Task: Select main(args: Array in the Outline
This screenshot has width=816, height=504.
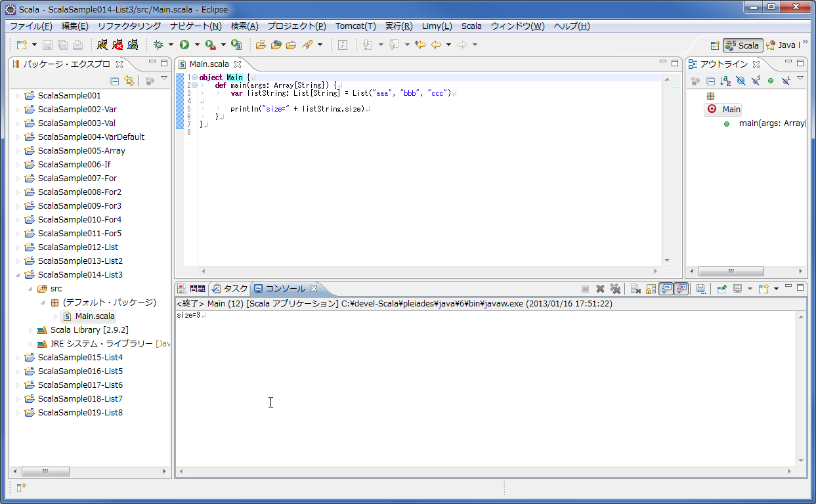Action: tap(771, 123)
